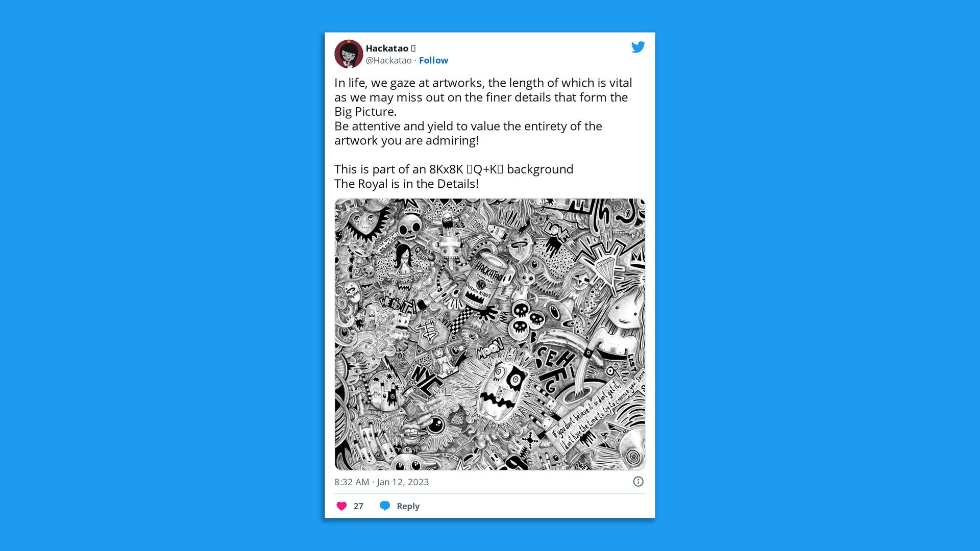980x551 pixels.
Task: Click the blue reply bubble icon
Action: coord(385,506)
